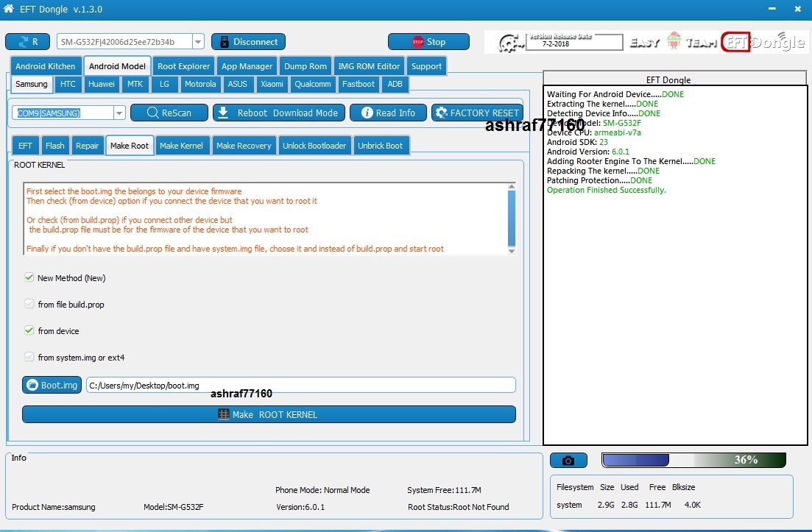Enable from system.img or ext4 checkbox
The height and width of the screenshot is (532, 812).
click(x=29, y=357)
